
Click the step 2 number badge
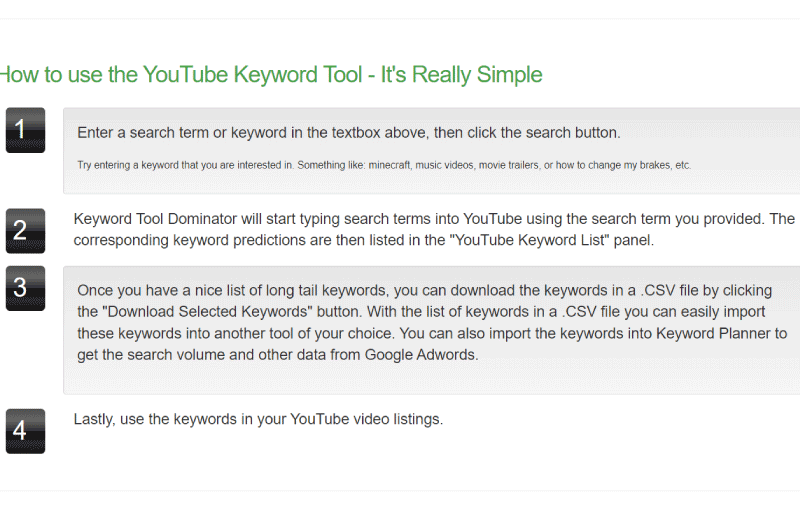click(26, 231)
